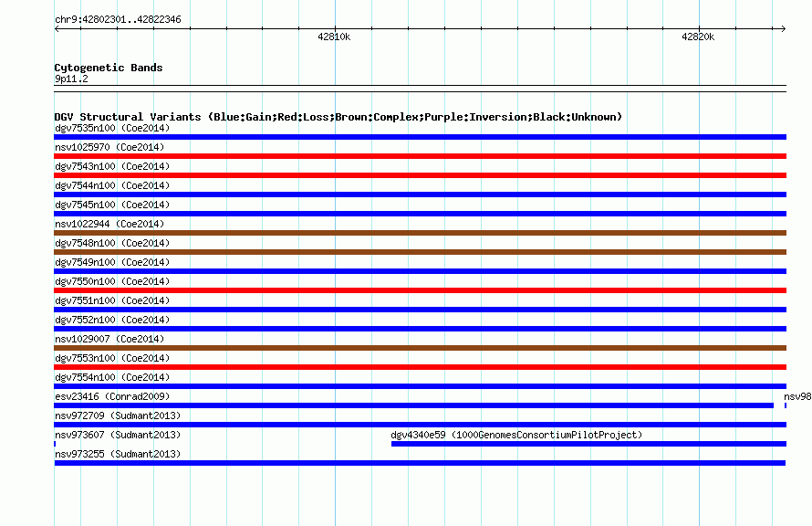Click the dgv7553n100 (Coe2014) label

[x=112, y=358]
